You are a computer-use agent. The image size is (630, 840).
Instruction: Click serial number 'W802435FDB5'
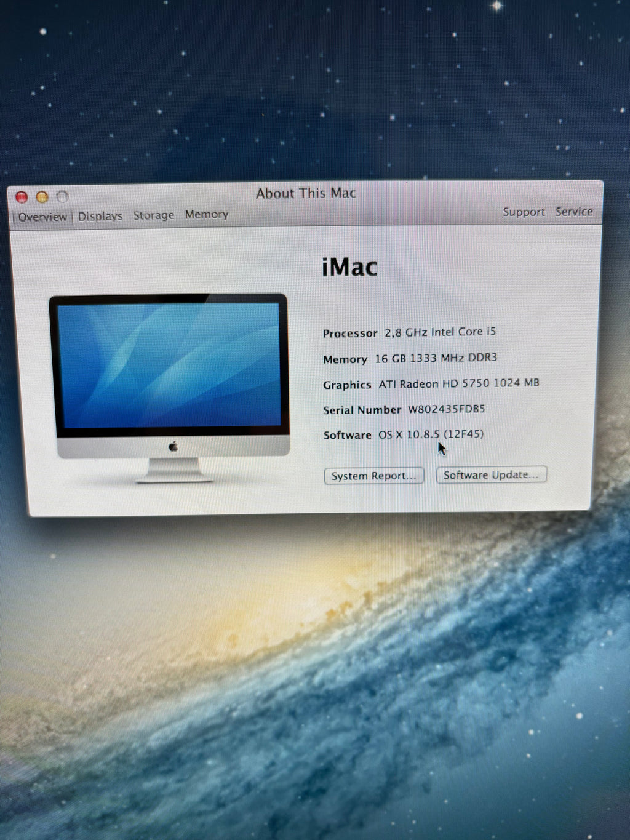447,409
